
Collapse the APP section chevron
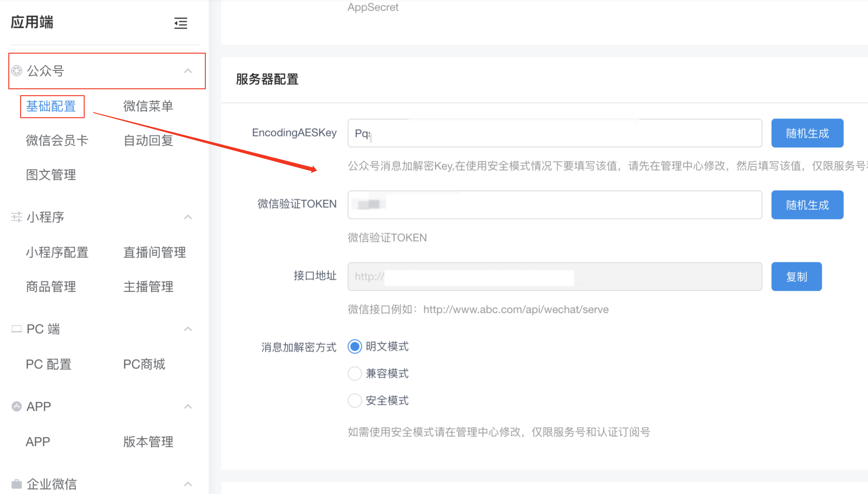188,406
